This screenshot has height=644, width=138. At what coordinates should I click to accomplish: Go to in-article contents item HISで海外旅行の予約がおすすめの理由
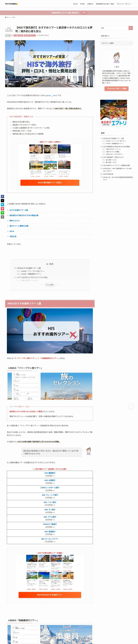coord(32,277)
